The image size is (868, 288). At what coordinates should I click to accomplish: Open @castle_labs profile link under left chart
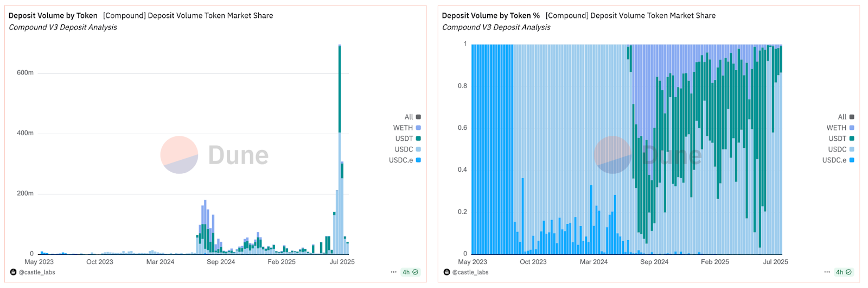pos(37,272)
